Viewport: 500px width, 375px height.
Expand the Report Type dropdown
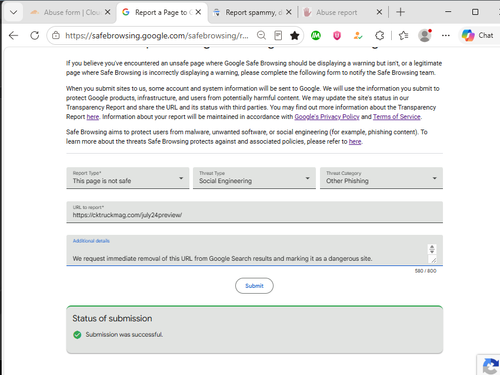point(128,178)
